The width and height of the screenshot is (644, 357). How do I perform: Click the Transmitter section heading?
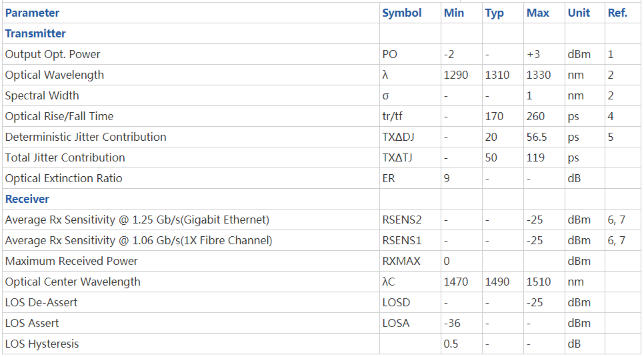(x=35, y=34)
